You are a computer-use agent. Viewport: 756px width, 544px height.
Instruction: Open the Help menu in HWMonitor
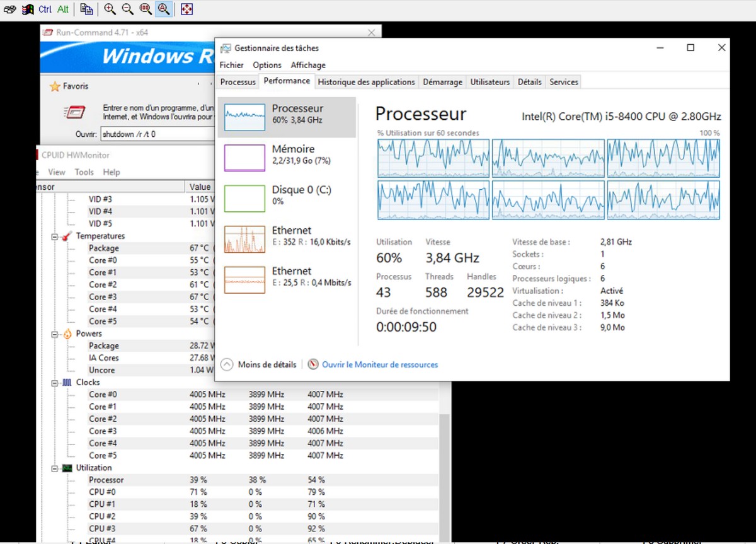point(112,172)
